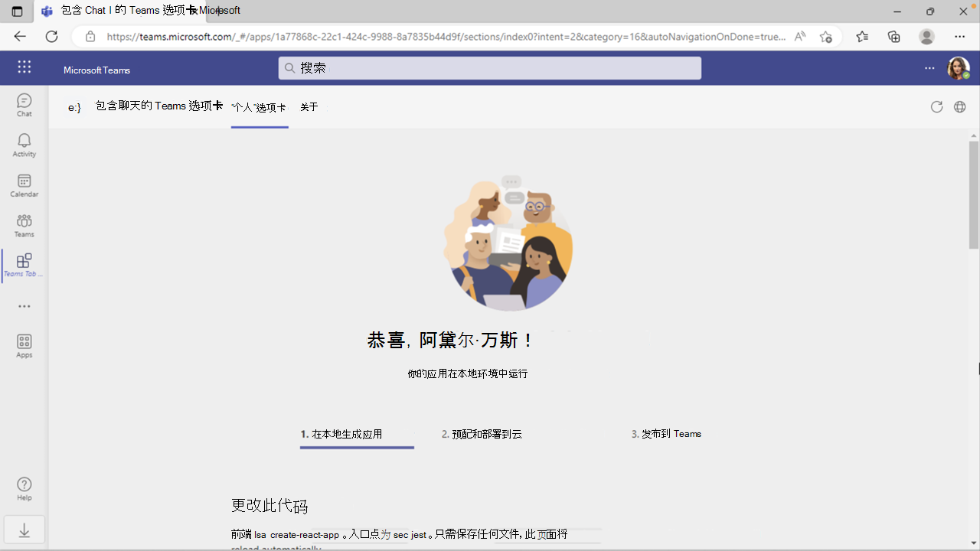Open tab actions menu icon

17,11
